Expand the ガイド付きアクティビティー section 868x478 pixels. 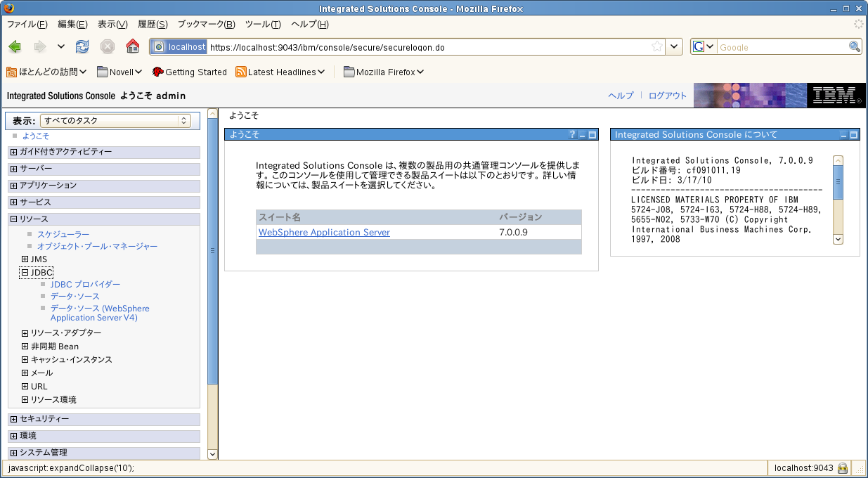click(x=14, y=152)
